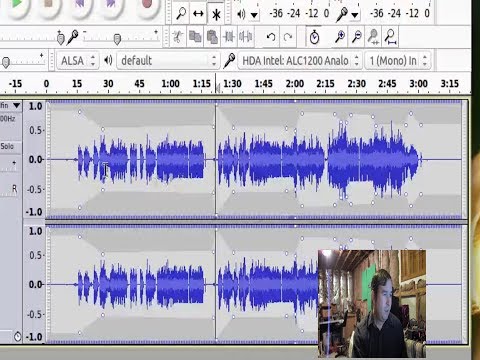This screenshot has width=480, height=360.
Task: Click 3:15 on the timeline ruler
Action: 450,83
